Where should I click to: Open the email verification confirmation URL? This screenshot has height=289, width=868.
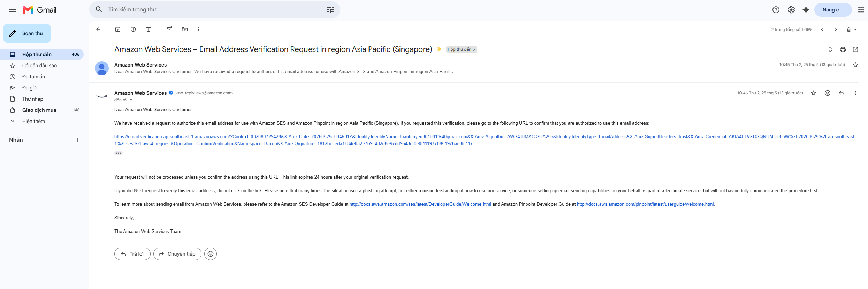[x=485, y=140]
